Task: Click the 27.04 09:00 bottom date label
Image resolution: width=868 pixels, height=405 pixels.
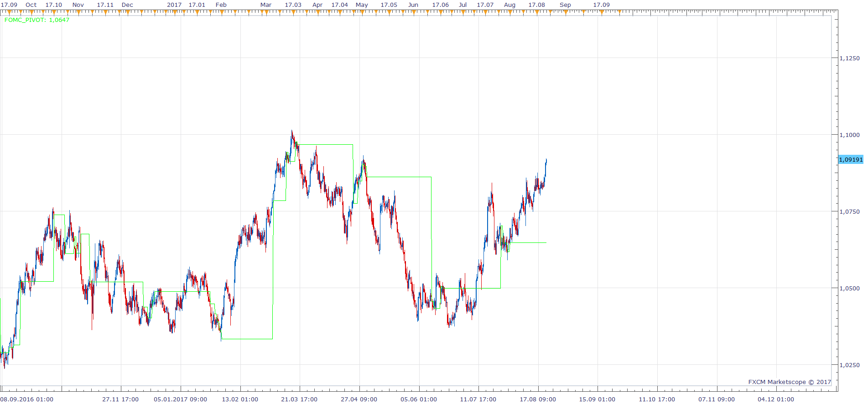Action: click(359, 399)
